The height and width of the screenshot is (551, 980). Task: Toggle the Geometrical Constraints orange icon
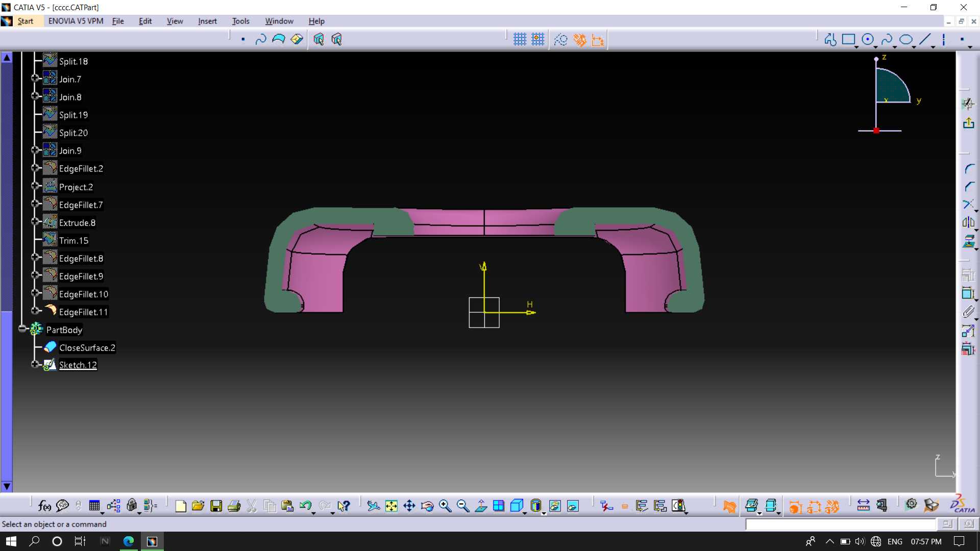click(x=580, y=39)
